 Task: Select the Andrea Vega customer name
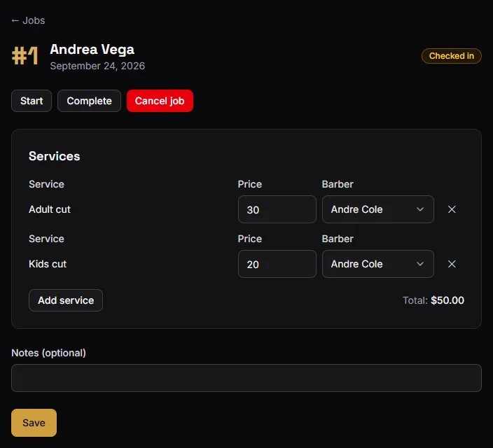pyautogui.click(x=92, y=50)
